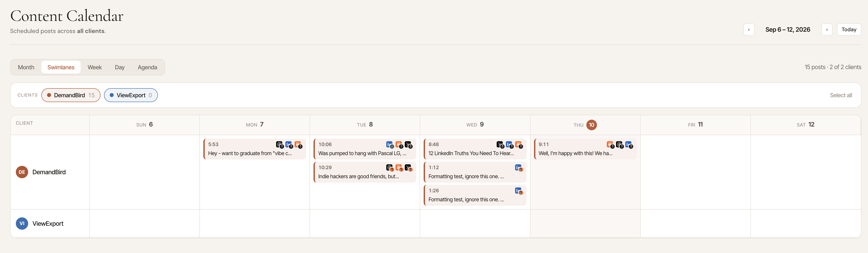This screenshot has height=253, width=868.
Task: Click the Today button
Action: pyautogui.click(x=849, y=29)
